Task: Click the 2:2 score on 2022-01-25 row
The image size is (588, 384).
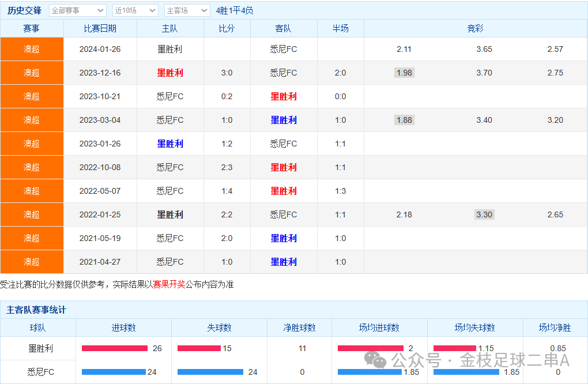Action: [227, 214]
